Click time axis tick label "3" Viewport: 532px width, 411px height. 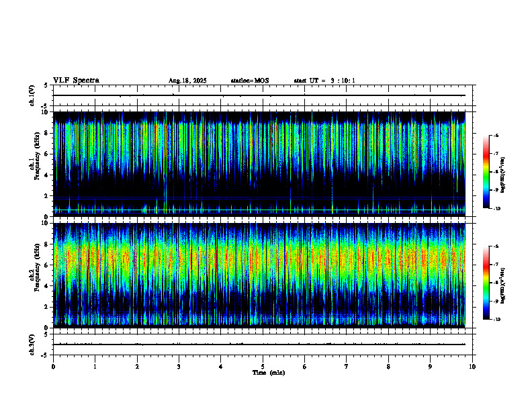click(x=179, y=367)
